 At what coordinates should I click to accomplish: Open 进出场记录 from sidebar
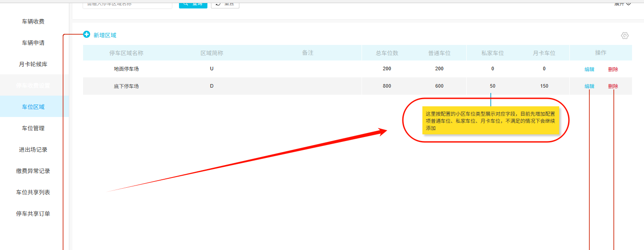[x=33, y=149]
